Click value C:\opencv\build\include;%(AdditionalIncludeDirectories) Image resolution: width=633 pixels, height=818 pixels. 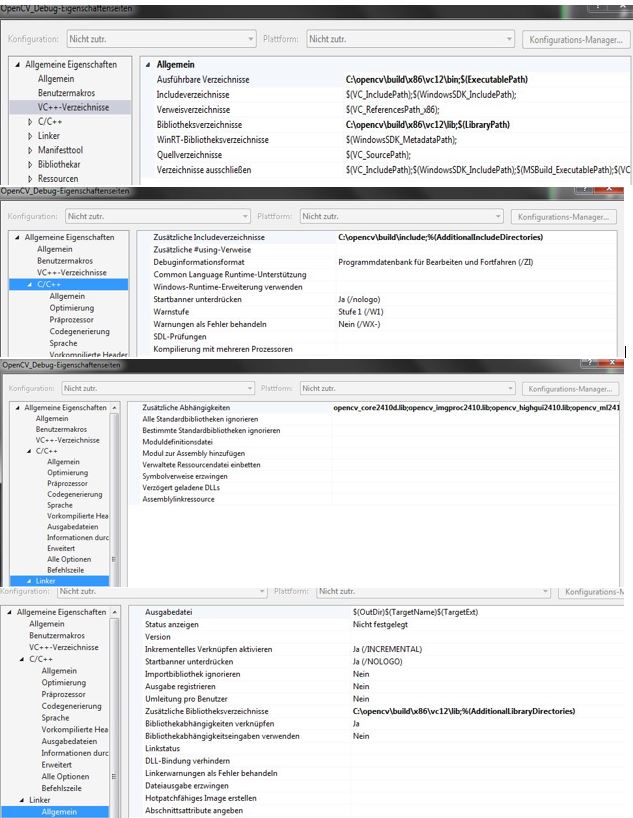[440, 237]
